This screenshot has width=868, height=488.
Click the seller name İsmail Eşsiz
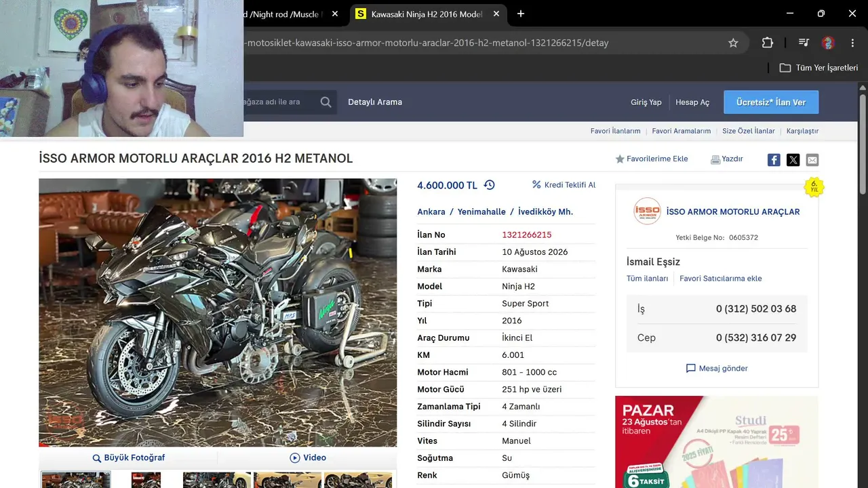(x=653, y=262)
